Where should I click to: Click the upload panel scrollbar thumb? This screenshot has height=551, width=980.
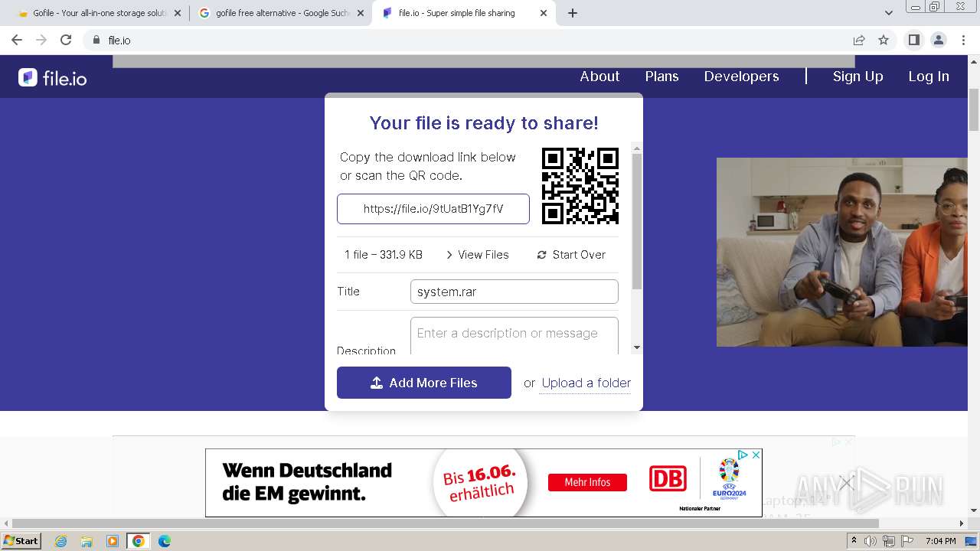pos(637,221)
